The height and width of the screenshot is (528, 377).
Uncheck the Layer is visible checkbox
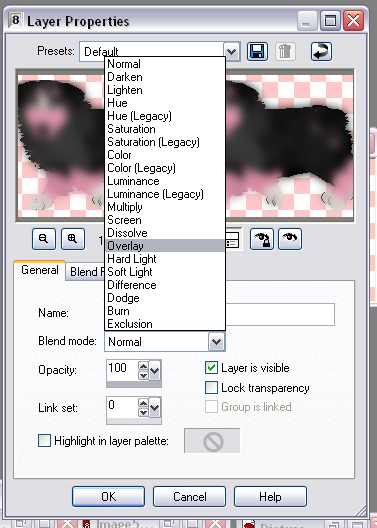click(x=211, y=368)
